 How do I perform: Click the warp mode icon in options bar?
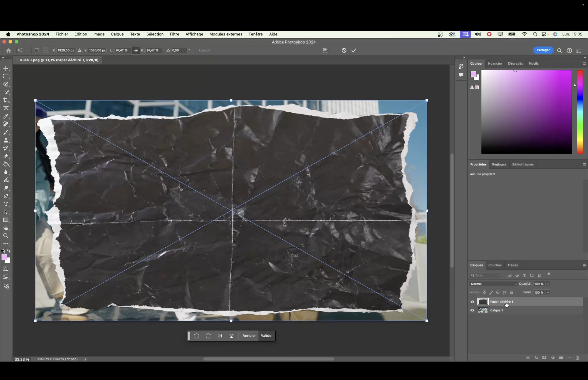click(x=325, y=50)
